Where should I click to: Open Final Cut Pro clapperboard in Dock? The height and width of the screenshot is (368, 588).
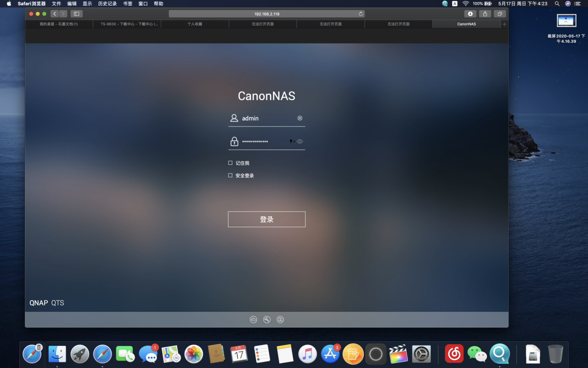398,354
